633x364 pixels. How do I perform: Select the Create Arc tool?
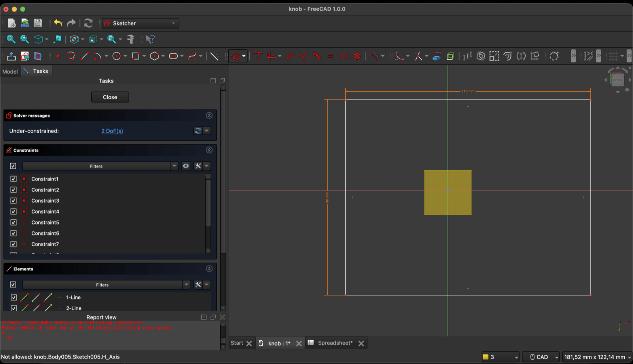tap(97, 56)
